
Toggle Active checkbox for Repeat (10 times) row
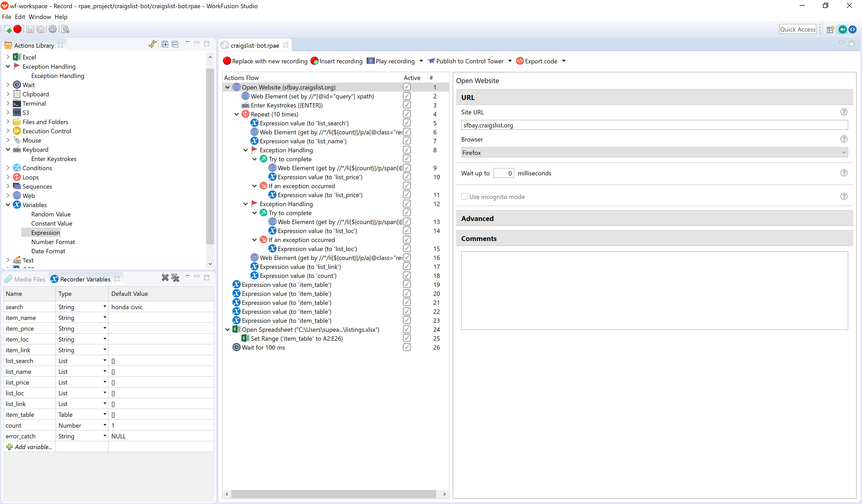pos(407,114)
